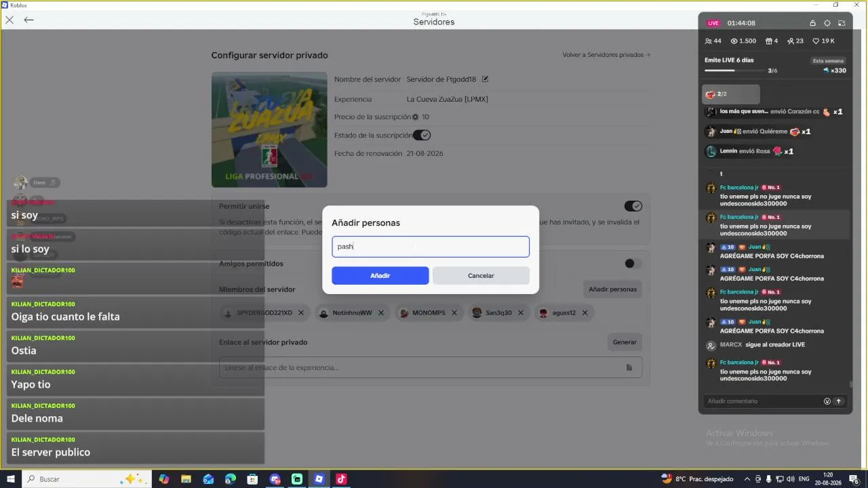Click the La Cueva ZuaZua game thumbnail
The height and width of the screenshot is (488, 868).
269,129
